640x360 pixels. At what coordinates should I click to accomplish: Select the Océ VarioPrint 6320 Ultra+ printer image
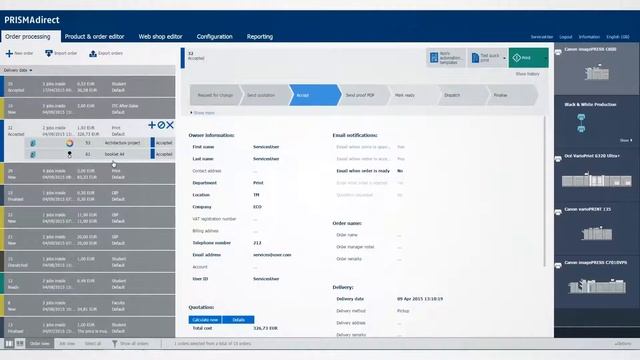596,180
